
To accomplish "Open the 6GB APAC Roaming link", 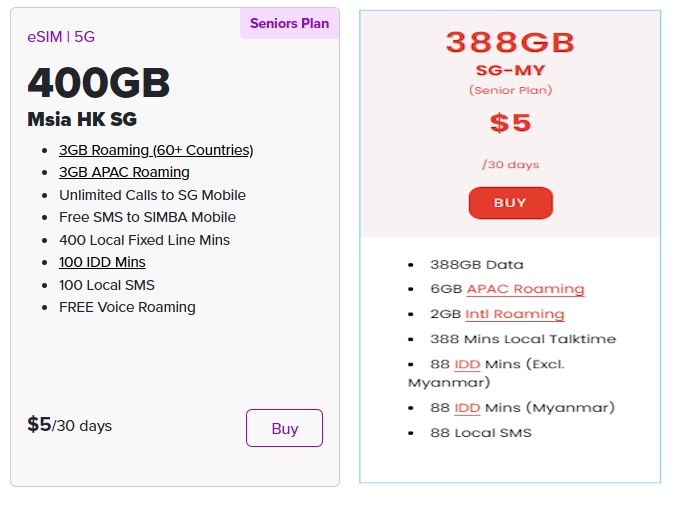I will [x=526, y=289].
